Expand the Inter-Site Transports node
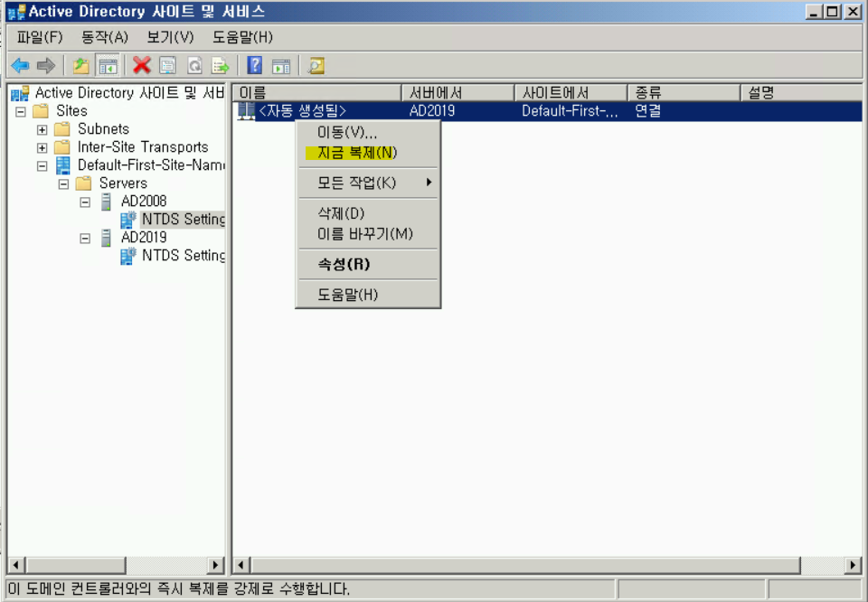This screenshot has height=602, width=868. click(42, 147)
